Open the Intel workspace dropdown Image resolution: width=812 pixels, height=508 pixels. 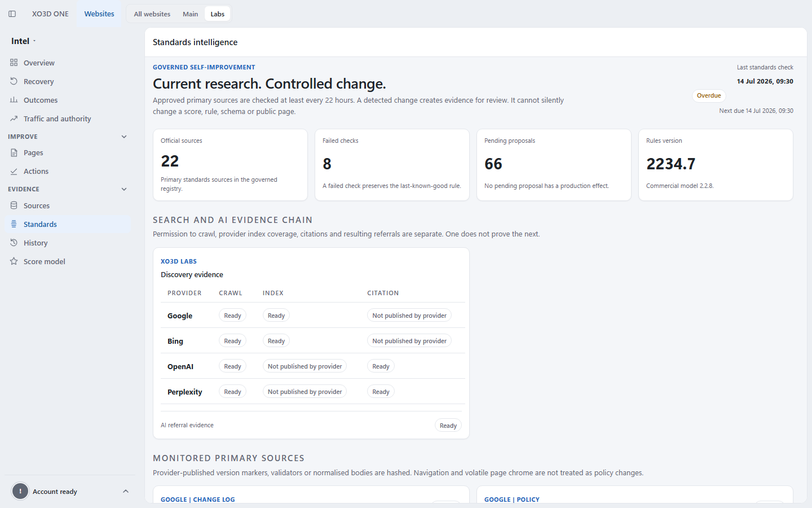pos(24,41)
